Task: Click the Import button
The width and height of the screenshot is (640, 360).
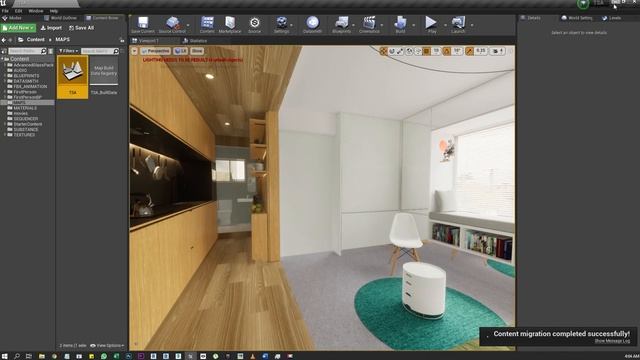Action: pos(51,28)
